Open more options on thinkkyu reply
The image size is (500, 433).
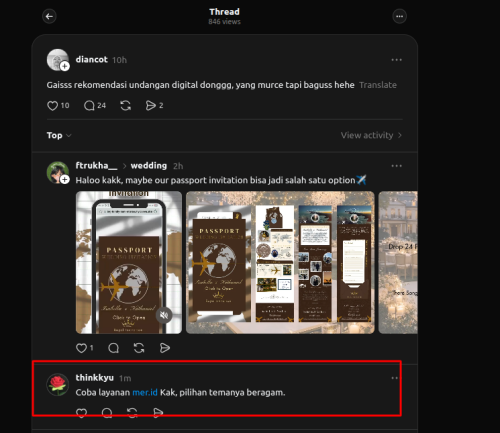[395, 378]
